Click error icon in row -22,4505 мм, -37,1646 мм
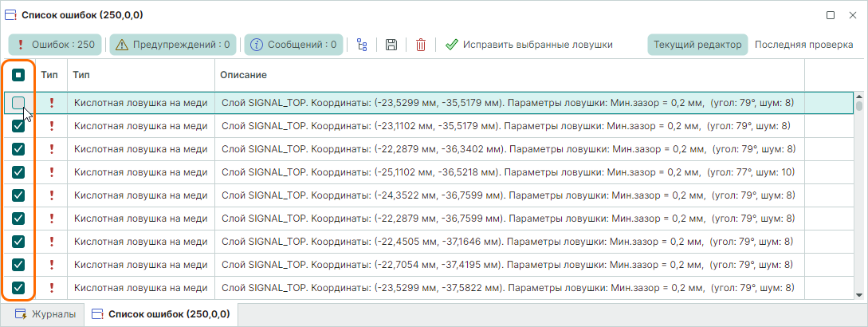This screenshot has width=868, height=327. tap(52, 241)
